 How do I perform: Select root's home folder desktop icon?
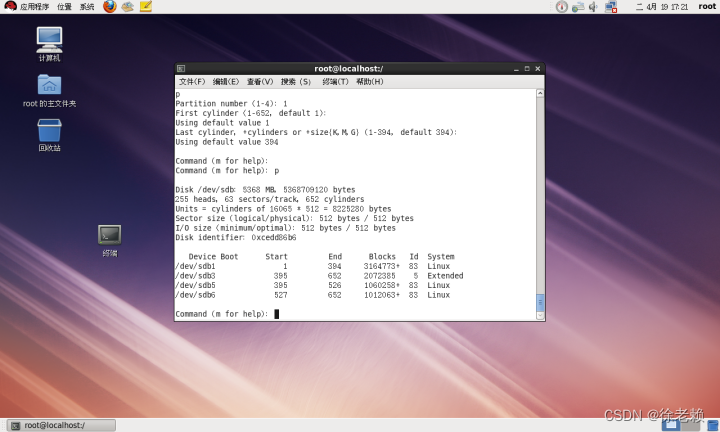(x=50, y=91)
